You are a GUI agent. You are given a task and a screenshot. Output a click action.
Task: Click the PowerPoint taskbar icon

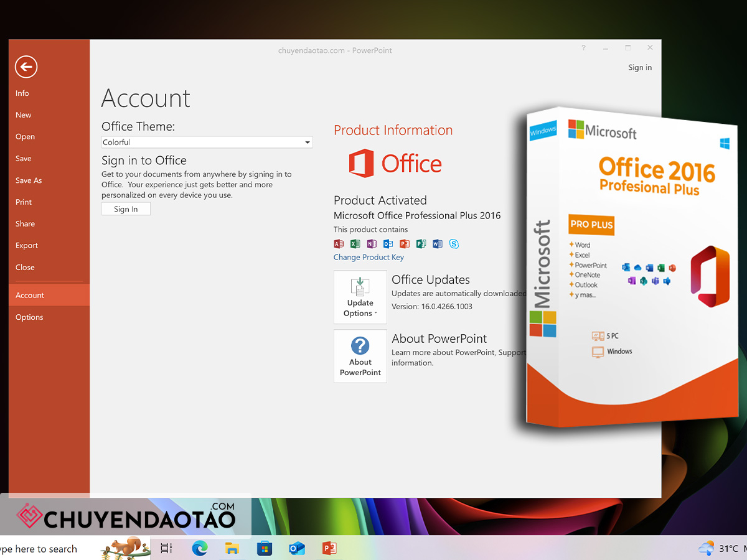[x=329, y=548]
